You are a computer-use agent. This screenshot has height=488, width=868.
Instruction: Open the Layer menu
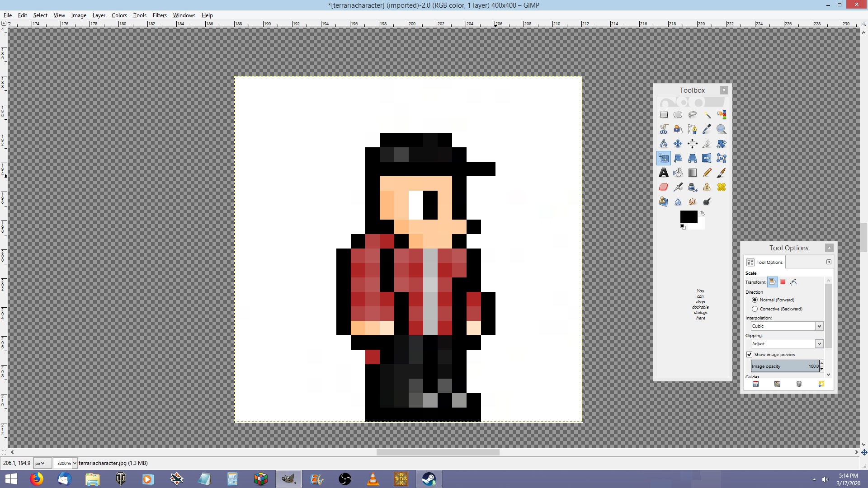point(99,15)
